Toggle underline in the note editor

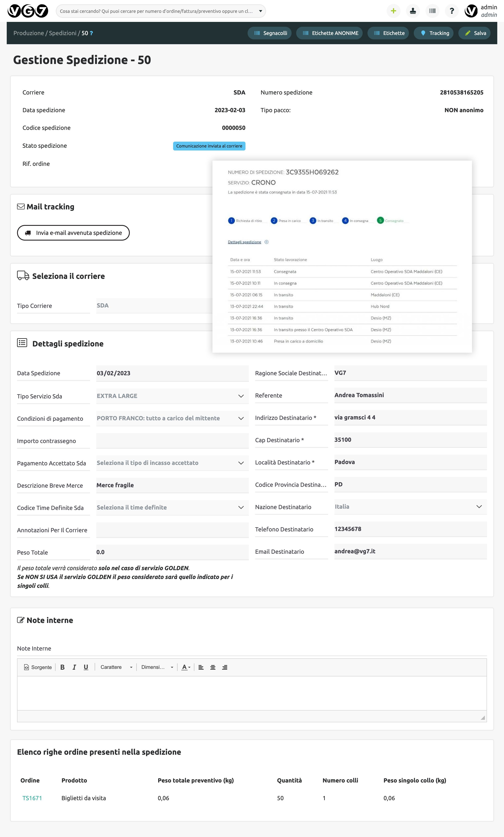coord(86,667)
